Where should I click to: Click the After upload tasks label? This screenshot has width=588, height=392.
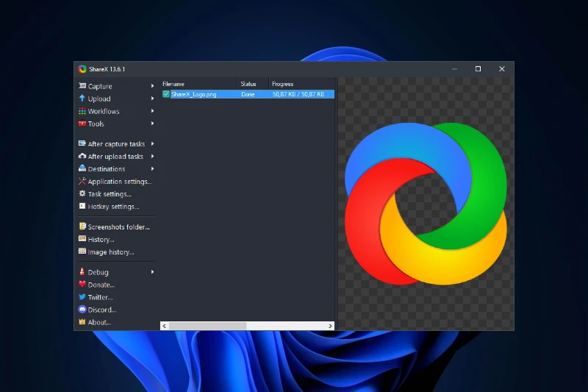click(115, 157)
